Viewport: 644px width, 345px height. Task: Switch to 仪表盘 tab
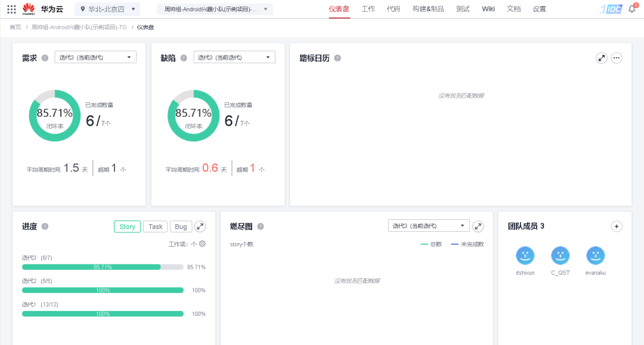339,9
